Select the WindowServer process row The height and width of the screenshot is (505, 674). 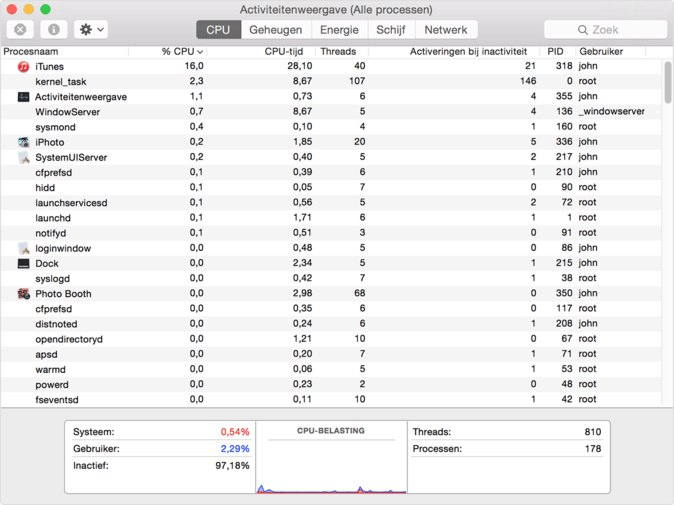coord(331,112)
